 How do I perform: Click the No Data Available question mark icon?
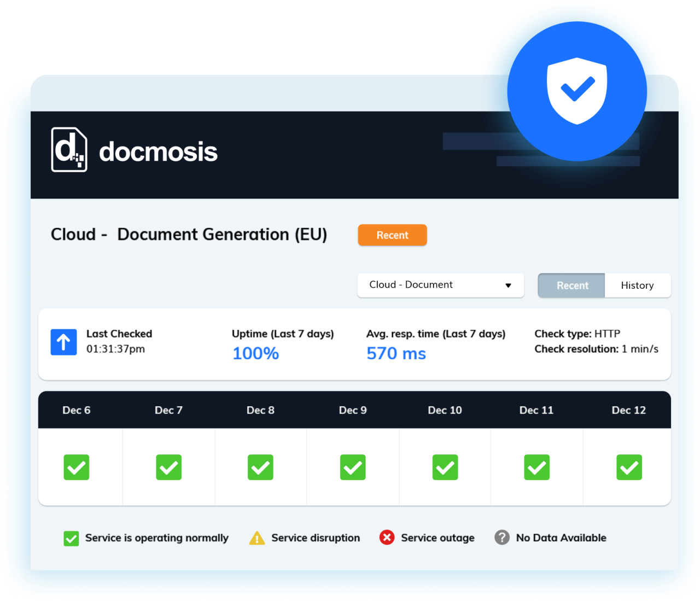coord(501,538)
